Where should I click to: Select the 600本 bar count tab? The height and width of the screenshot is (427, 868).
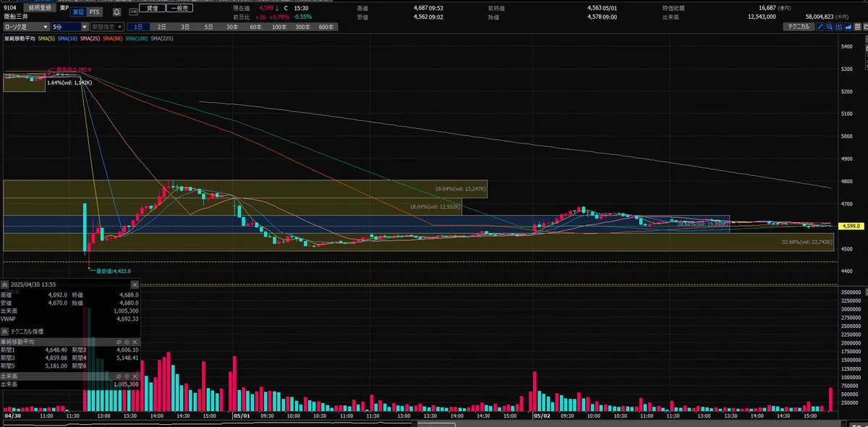point(326,27)
